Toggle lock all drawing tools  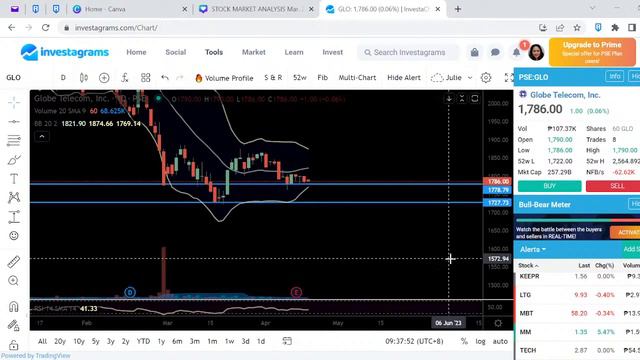(x=14, y=345)
